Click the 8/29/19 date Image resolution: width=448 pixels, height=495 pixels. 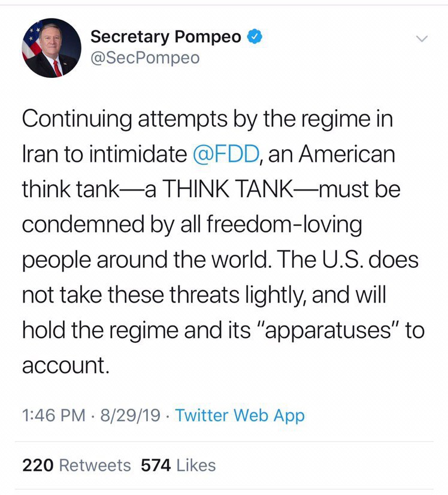(131, 415)
